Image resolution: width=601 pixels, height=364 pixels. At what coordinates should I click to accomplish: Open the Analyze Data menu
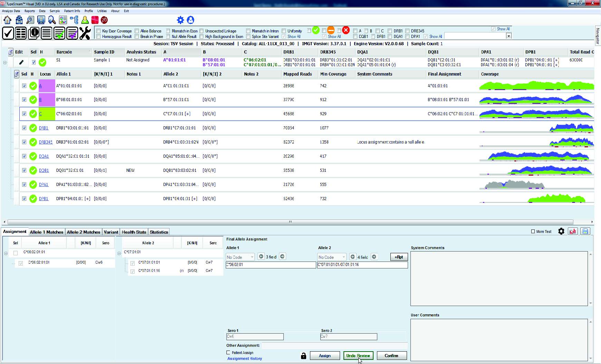[11, 11]
